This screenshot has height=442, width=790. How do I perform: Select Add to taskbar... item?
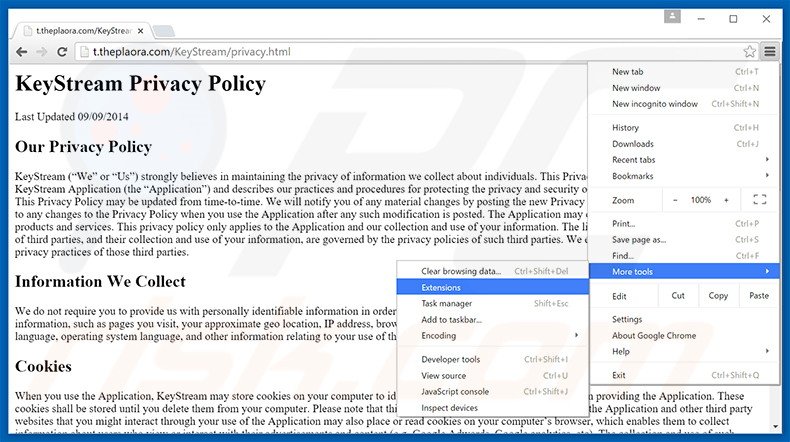[x=493, y=320]
